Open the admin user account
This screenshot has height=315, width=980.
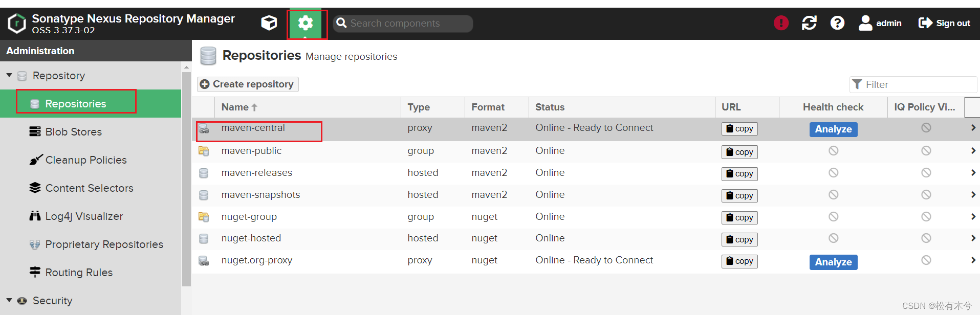(880, 23)
